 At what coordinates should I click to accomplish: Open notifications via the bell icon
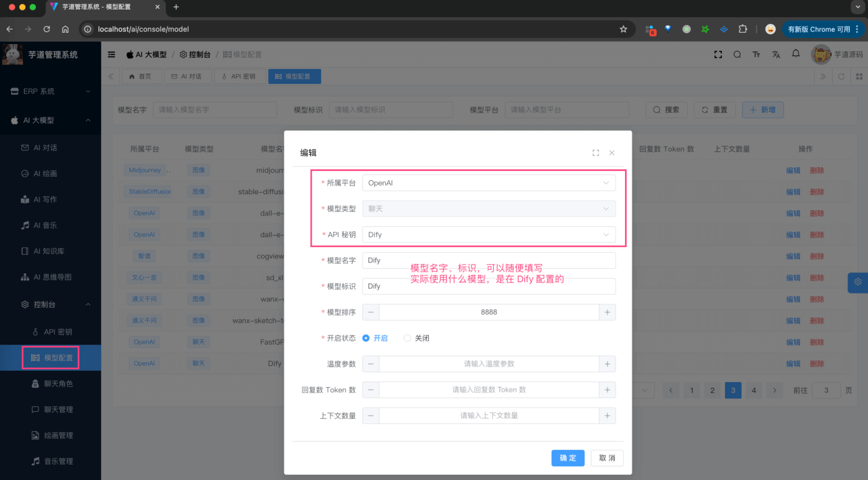click(x=795, y=54)
